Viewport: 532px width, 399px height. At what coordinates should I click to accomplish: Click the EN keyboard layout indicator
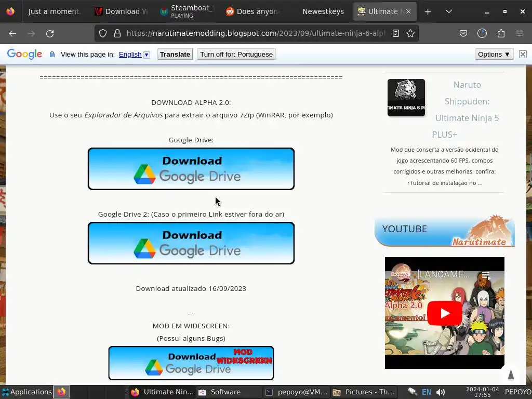426,392
